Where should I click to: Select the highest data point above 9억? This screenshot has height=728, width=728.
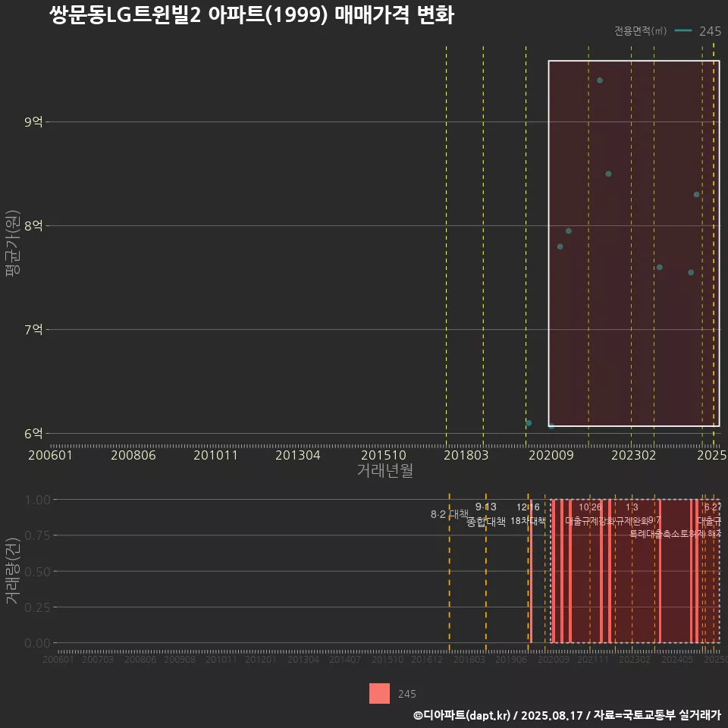click(x=600, y=80)
